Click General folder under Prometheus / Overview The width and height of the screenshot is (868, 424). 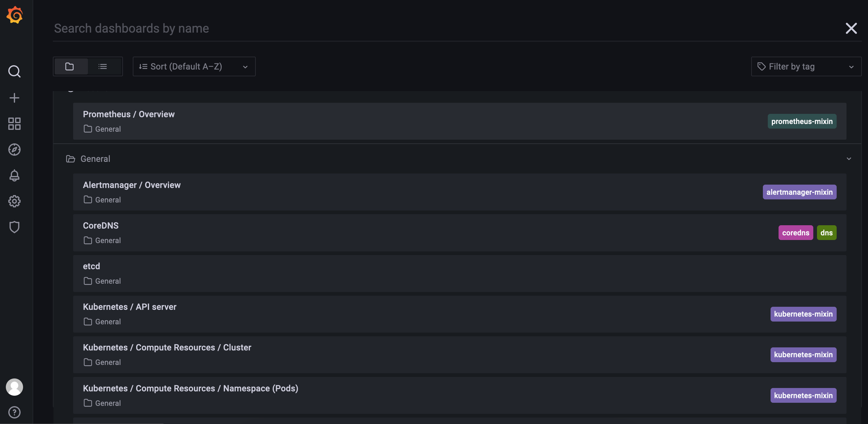[102, 129]
